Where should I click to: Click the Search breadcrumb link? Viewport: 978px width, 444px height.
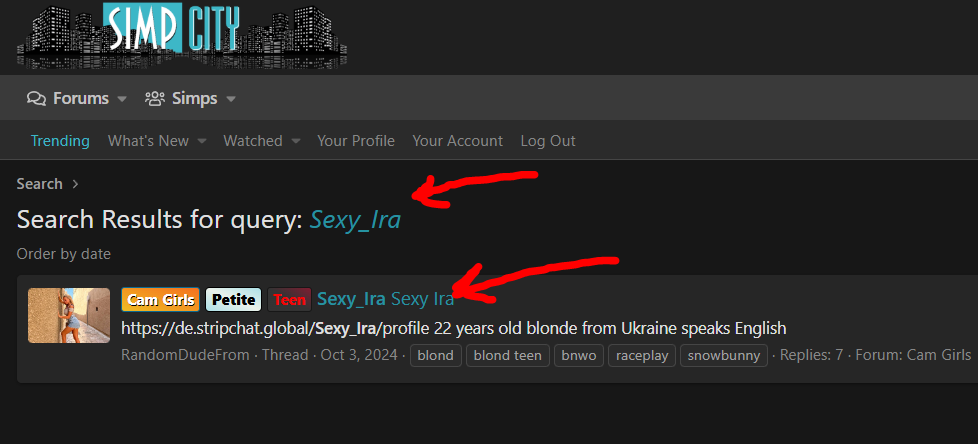coord(39,184)
